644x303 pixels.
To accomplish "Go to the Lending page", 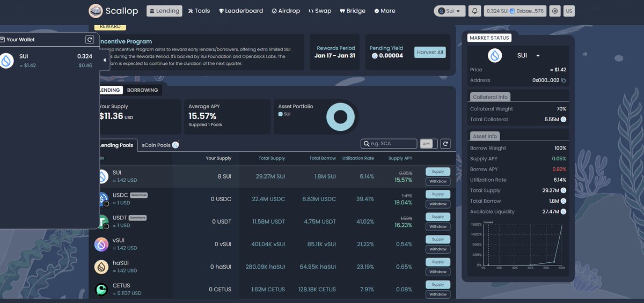I will [x=164, y=11].
